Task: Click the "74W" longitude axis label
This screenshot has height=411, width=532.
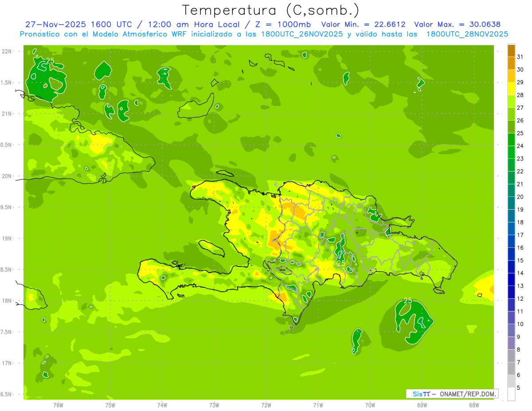Action: 162,405
